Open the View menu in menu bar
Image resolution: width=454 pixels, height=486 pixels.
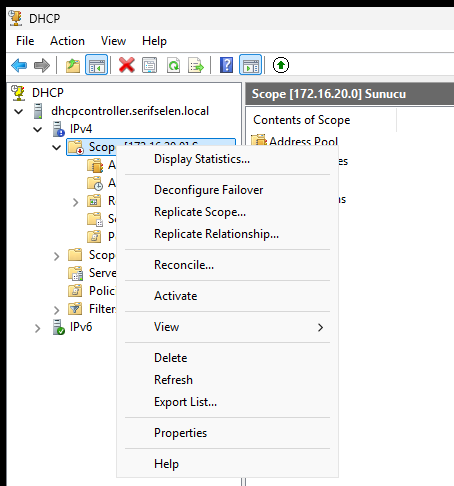(x=113, y=41)
